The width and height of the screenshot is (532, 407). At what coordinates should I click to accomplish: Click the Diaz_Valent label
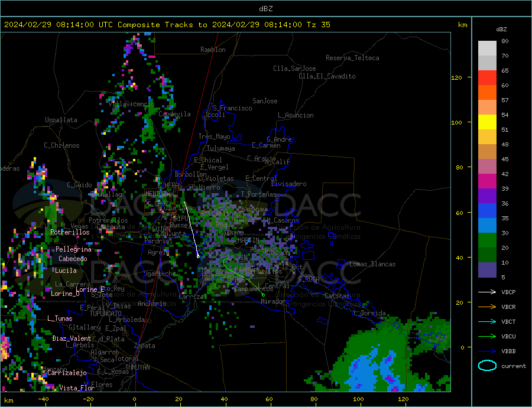click(x=72, y=338)
